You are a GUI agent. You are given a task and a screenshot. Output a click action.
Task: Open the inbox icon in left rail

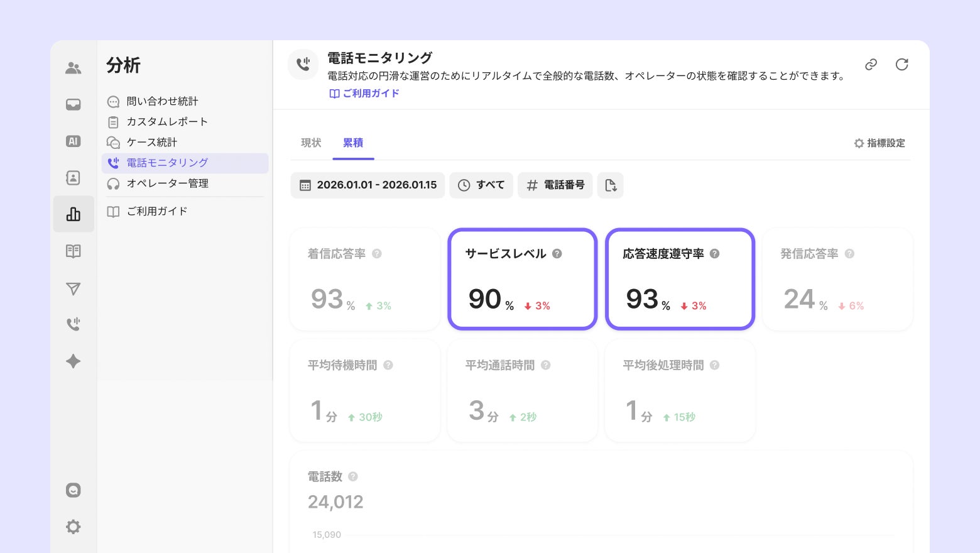click(73, 104)
